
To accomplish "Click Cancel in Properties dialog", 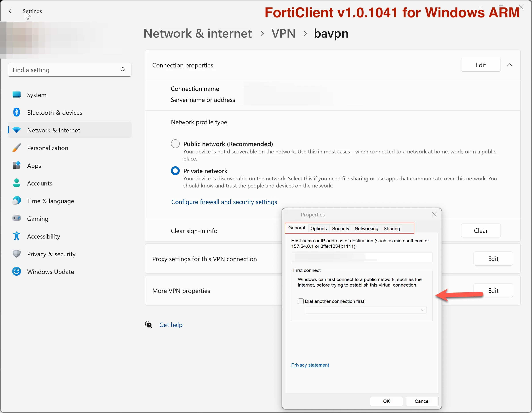I will 422,401.
